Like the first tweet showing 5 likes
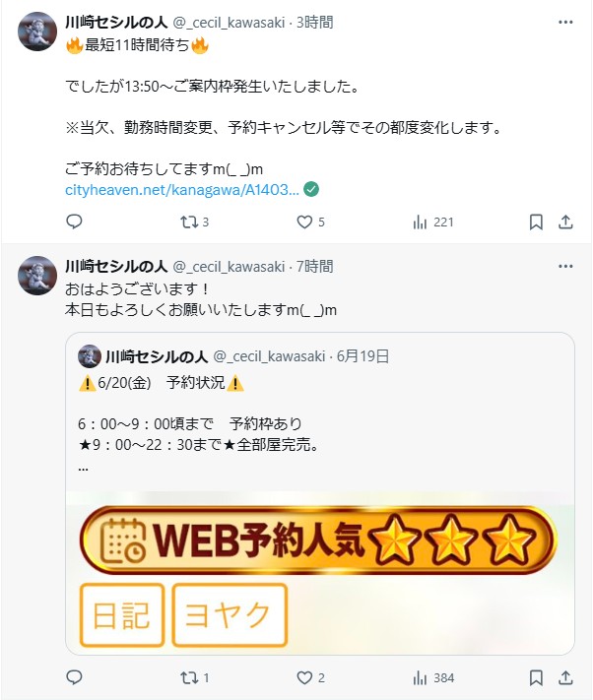The image size is (593, 700). point(311,222)
